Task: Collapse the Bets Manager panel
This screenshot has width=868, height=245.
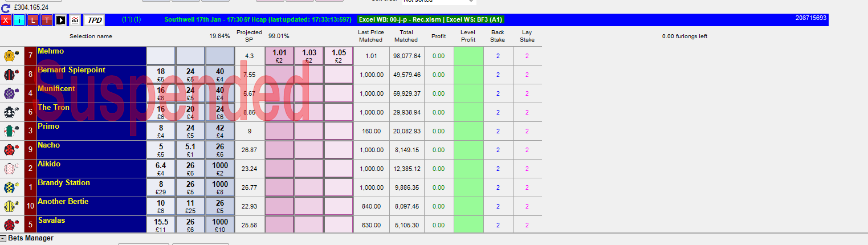Action: point(3,238)
